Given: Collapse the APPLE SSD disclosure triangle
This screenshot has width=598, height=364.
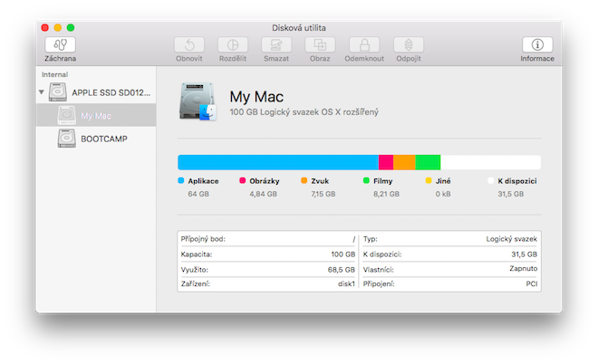Looking at the screenshot, I should [41, 92].
